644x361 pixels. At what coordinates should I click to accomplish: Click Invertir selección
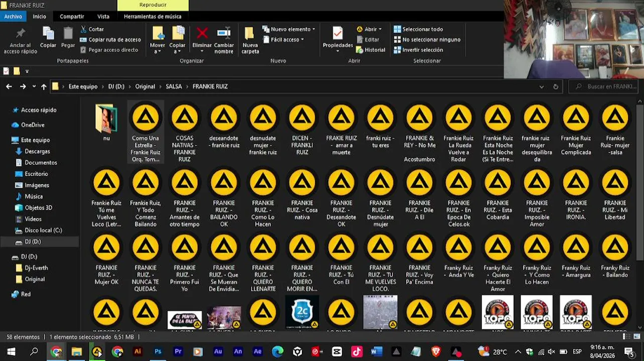point(418,50)
